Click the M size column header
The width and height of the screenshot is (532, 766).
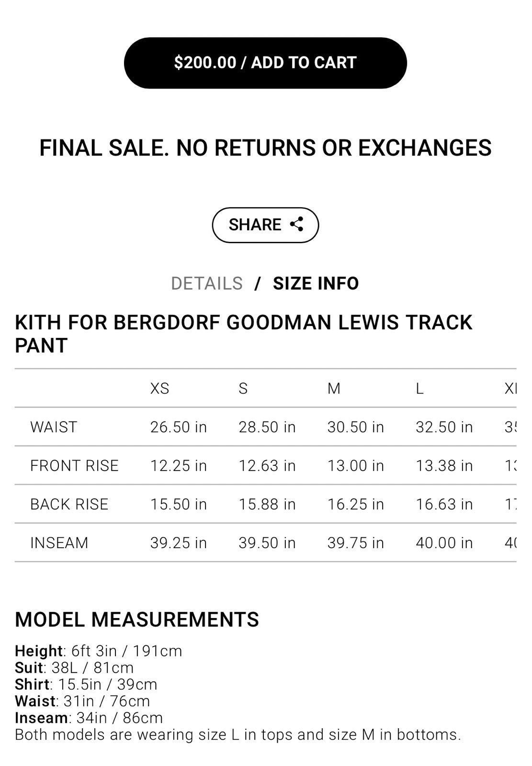[334, 388]
